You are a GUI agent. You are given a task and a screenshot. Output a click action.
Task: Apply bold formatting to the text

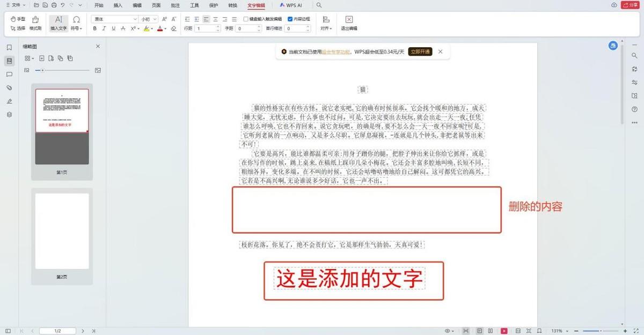coord(95,28)
